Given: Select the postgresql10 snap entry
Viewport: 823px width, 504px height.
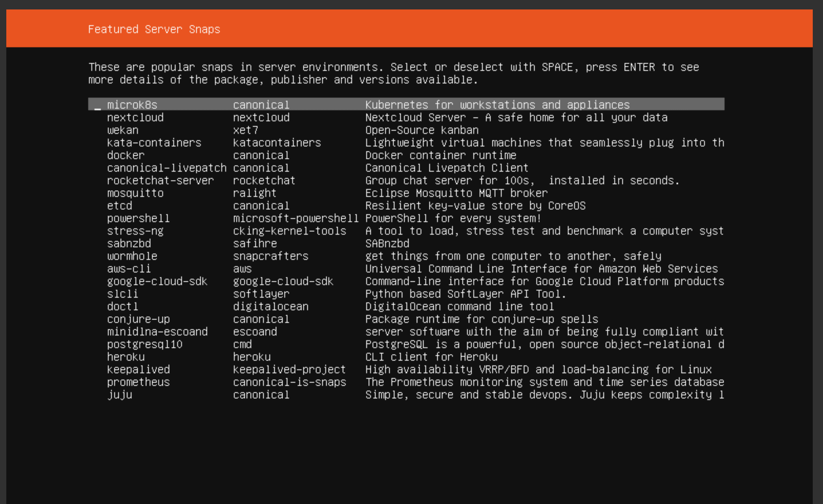Looking at the screenshot, I should pyautogui.click(x=145, y=344).
